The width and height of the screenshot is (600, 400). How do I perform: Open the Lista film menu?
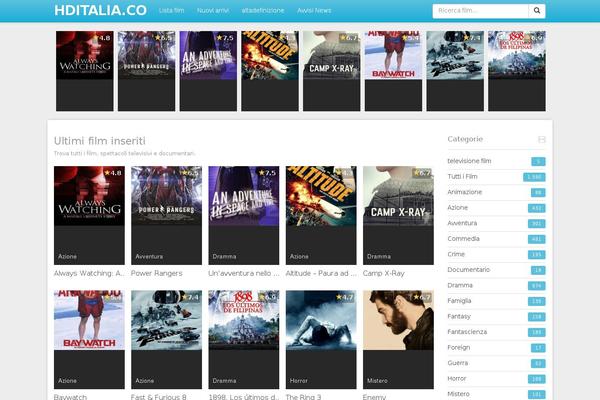[171, 11]
